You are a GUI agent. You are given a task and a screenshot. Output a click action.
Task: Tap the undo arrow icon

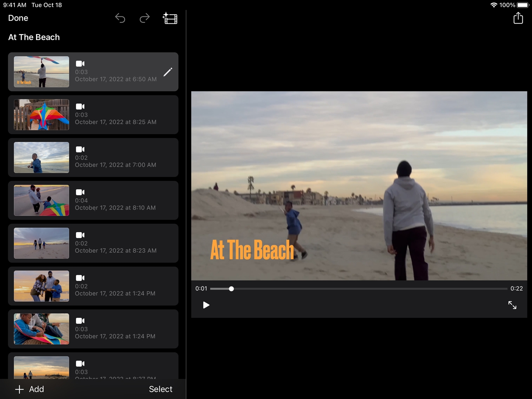click(120, 18)
